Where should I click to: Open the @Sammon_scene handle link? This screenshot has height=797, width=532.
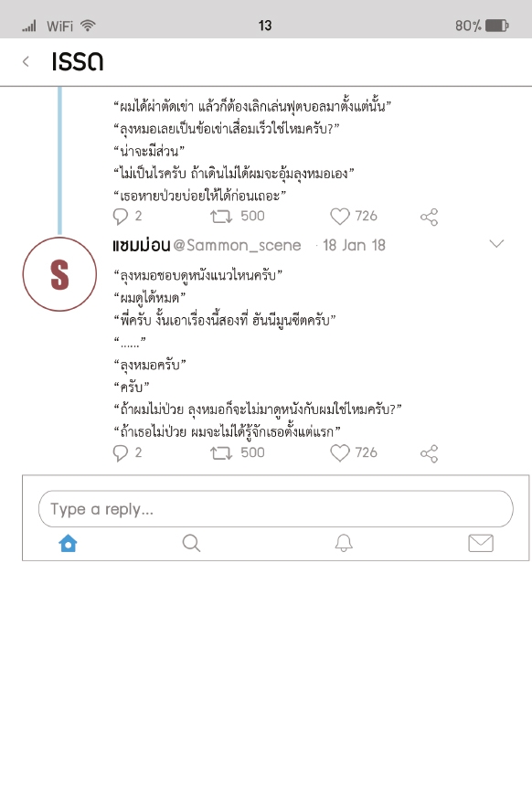click(x=238, y=246)
